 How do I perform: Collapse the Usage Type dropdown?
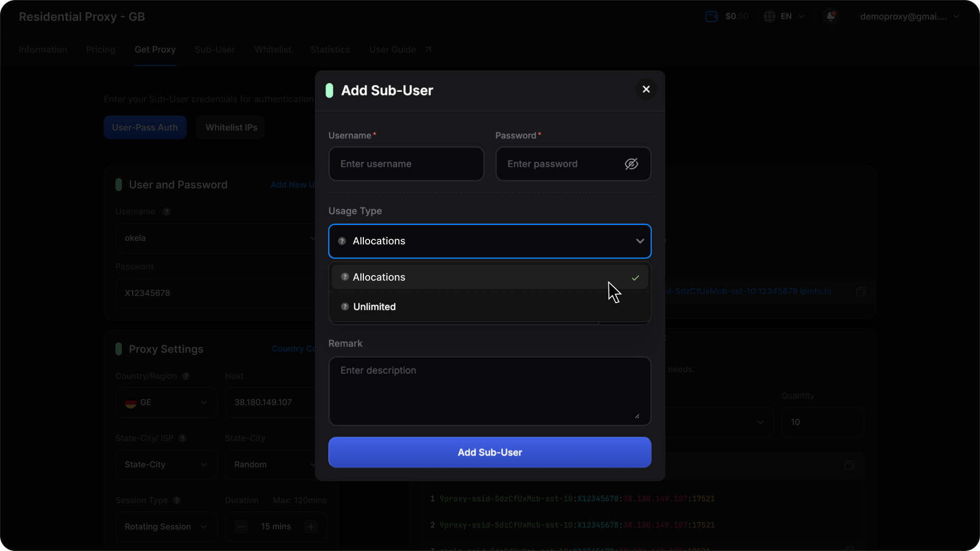[x=640, y=241]
